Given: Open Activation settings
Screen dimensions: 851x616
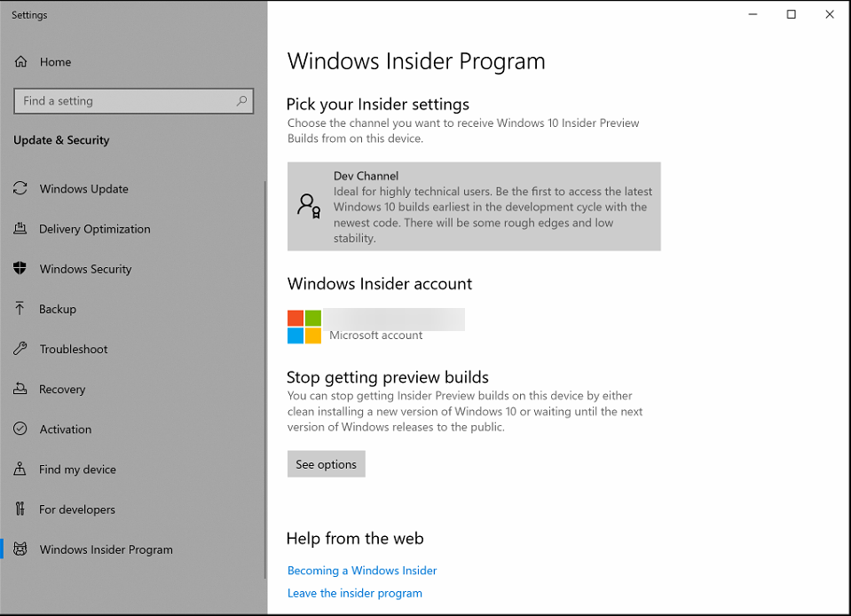Looking at the screenshot, I should click(x=133, y=430).
